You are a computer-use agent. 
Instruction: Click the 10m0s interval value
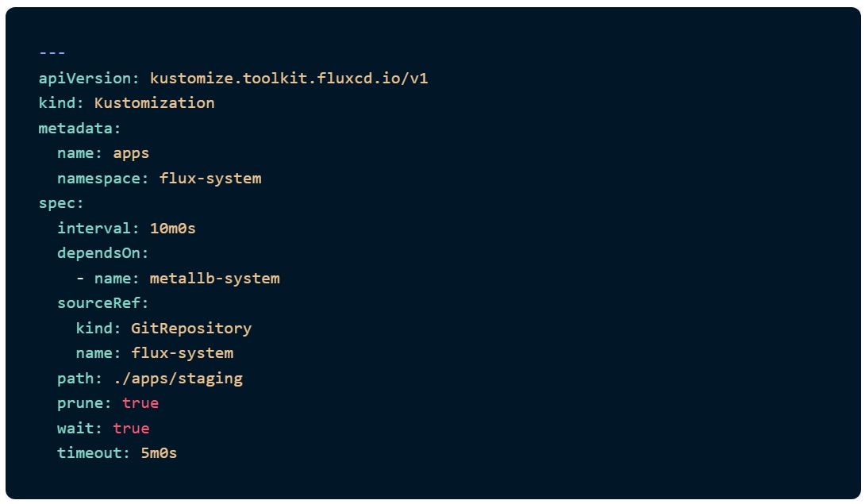(x=172, y=228)
